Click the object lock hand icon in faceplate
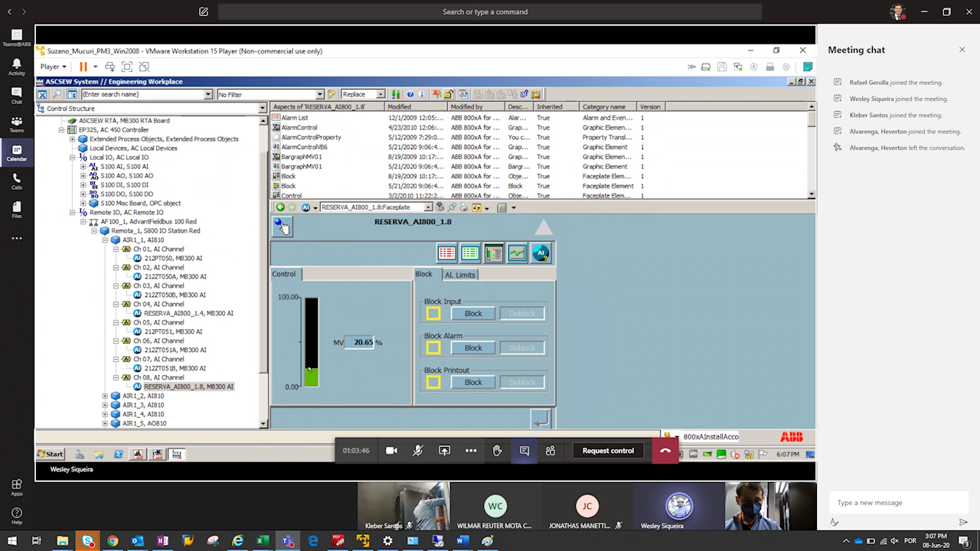The width and height of the screenshot is (980, 551). [282, 226]
